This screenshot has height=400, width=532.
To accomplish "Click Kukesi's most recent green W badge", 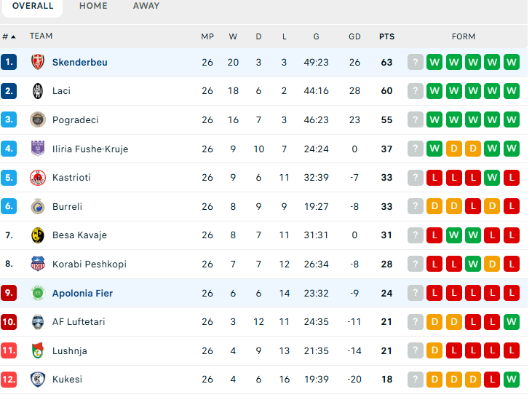I will click(x=512, y=380).
